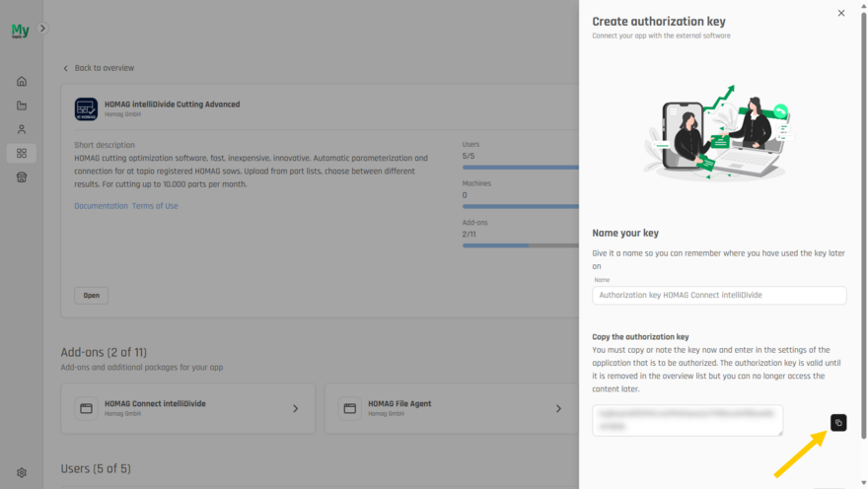Open the machines factory icon in sidebar

point(22,105)
